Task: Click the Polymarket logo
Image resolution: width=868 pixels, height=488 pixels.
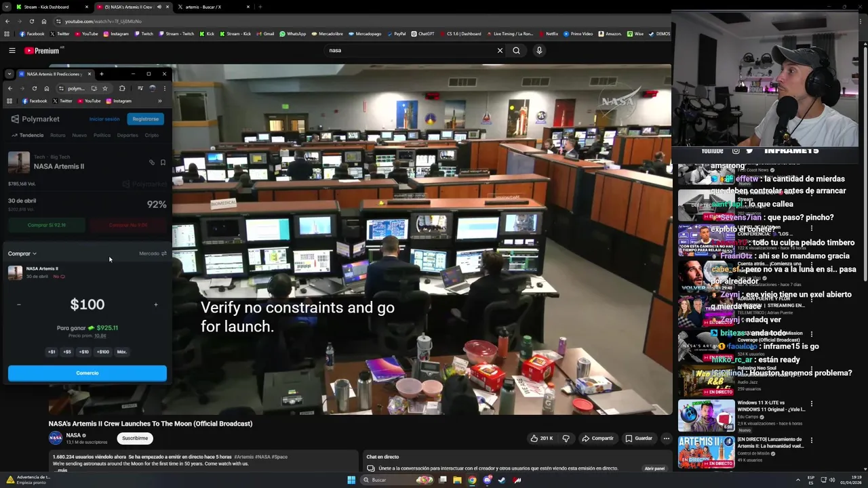Action: (35, 119)
